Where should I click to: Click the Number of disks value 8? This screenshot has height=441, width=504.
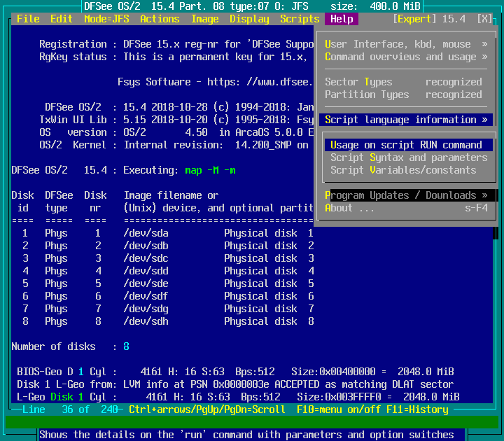(126, 346)
